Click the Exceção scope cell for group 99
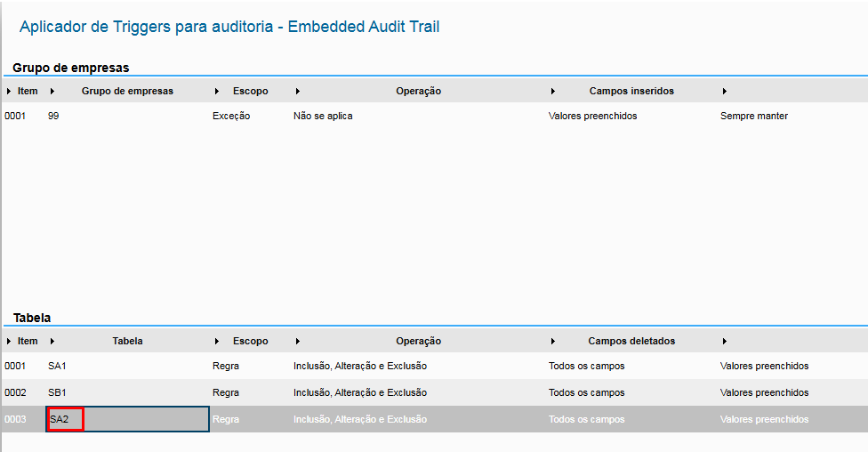Image resolution: width=868 pixels, height=452 pixels. click(231, 116)
